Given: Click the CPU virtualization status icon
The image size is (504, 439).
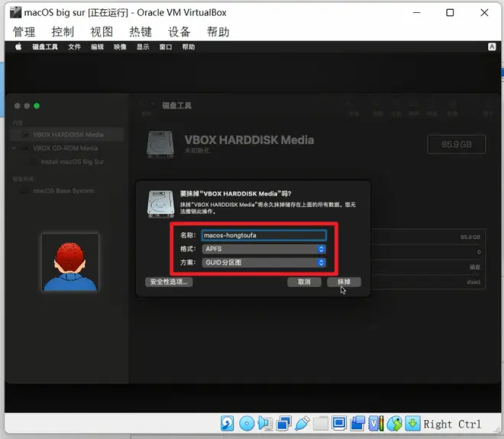Looking at the screenshot, I should point(376,423).
